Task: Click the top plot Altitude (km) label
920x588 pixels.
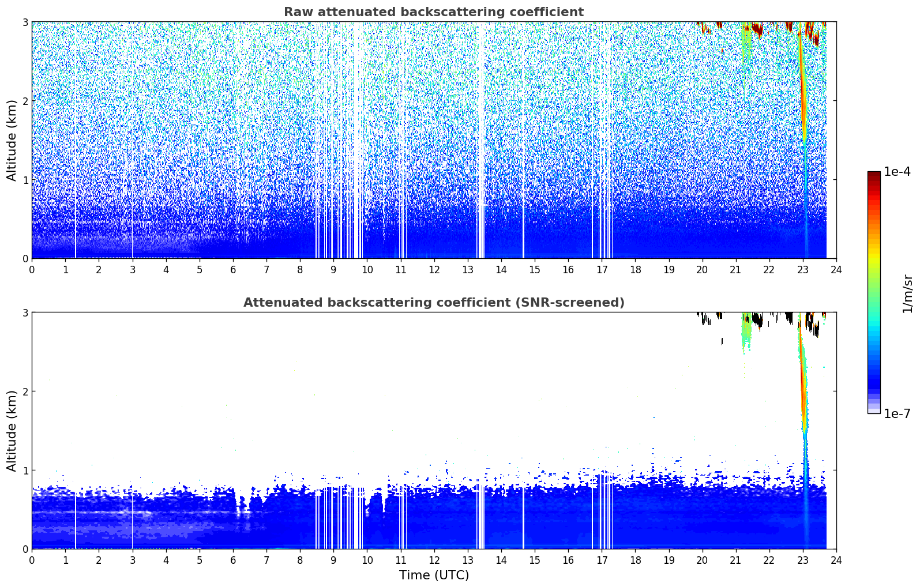Action: coord(12,140)
